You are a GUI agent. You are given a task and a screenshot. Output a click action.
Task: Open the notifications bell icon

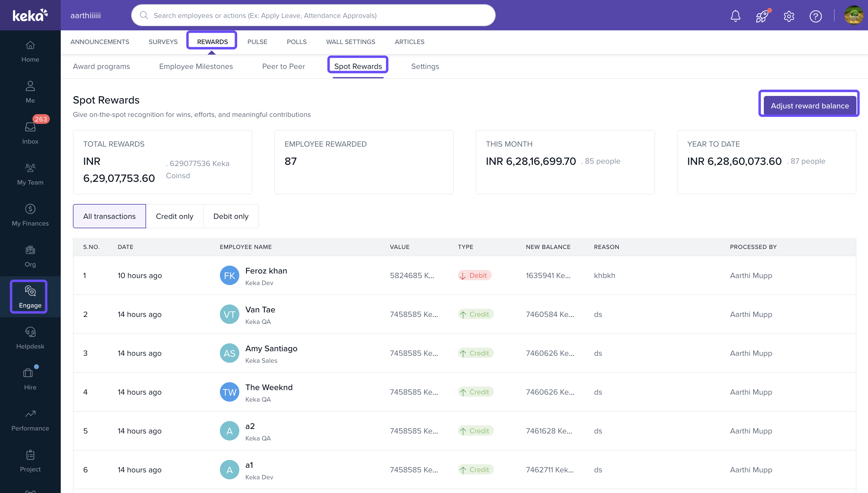(735, 16)
